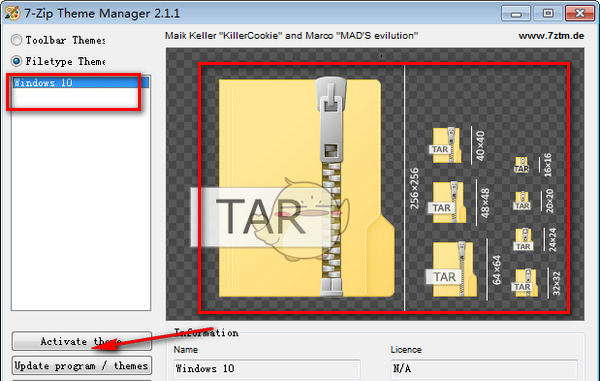
Task: Open the www.7ztm.de website link
Action: point(551,36)
